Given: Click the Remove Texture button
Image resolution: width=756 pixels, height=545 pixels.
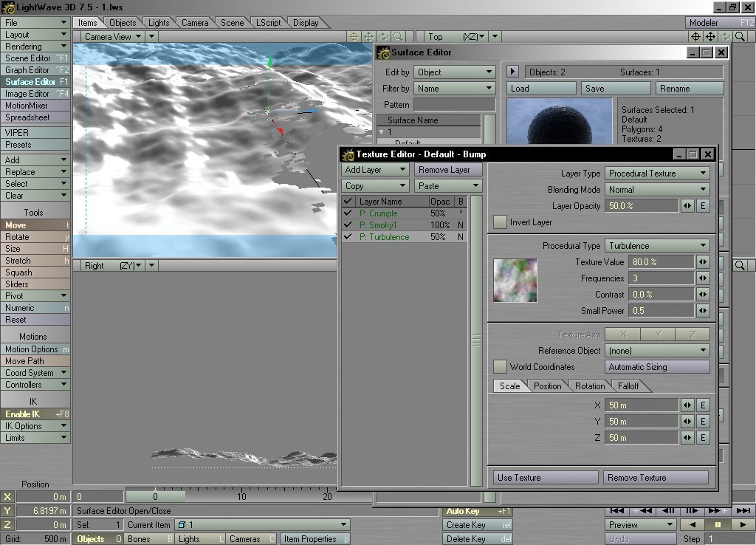Looking at the screenshot, I should click(x=656, y=478).
